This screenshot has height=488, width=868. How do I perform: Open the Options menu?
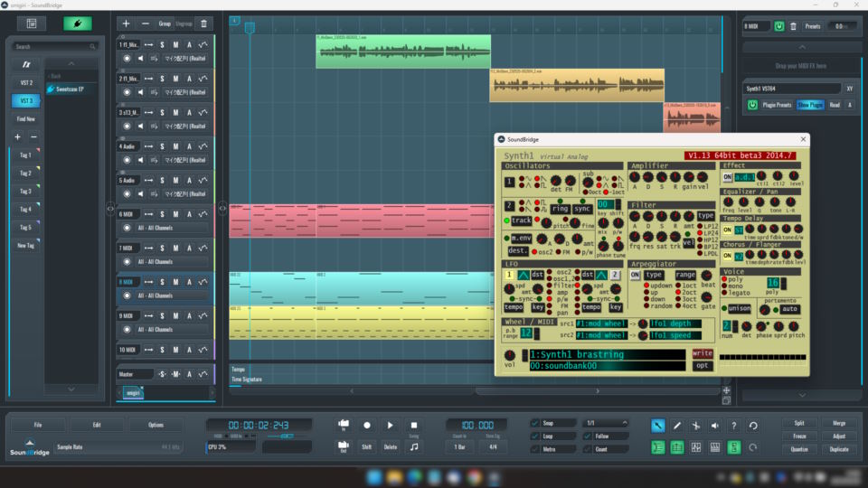click(x=156, y=425)
